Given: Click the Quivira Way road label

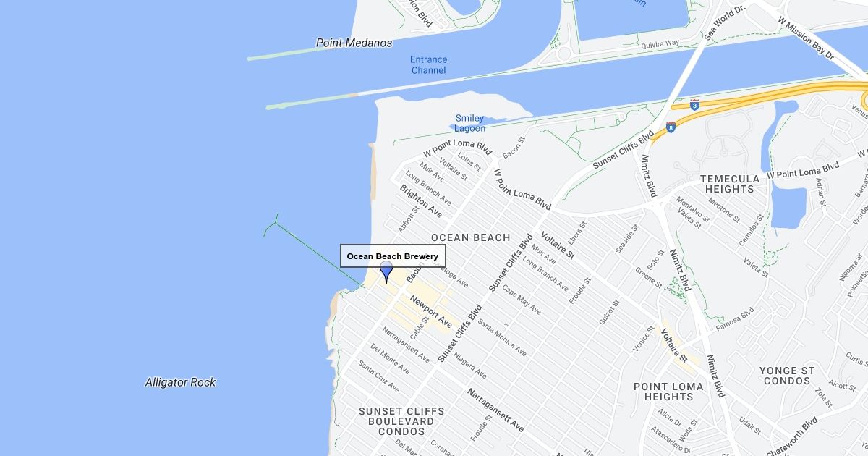Looking at the screenshot, I should tap(660, 44).
